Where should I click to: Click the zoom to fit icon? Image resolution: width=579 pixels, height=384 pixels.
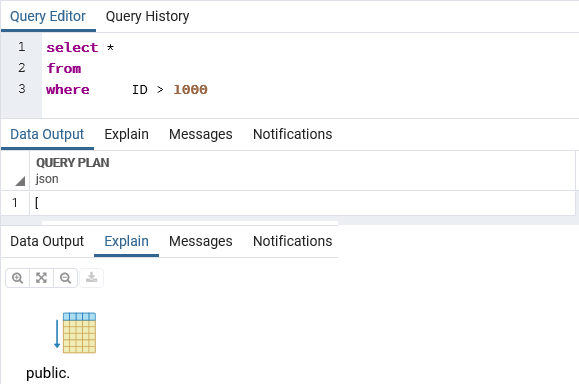41,278
